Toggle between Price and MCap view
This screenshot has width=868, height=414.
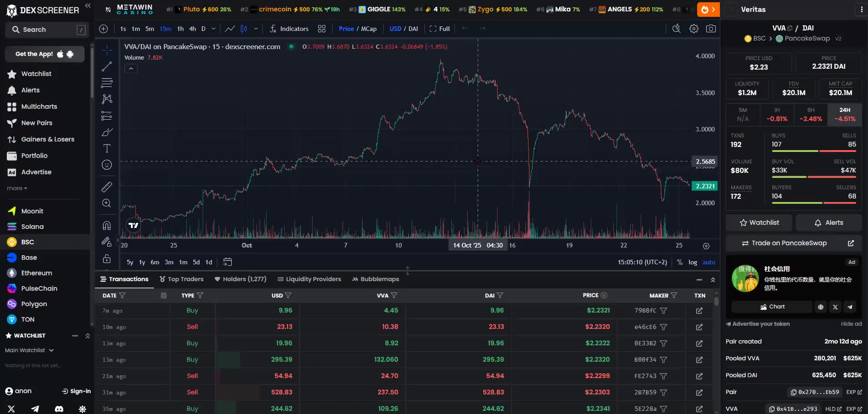click(358, 29)
